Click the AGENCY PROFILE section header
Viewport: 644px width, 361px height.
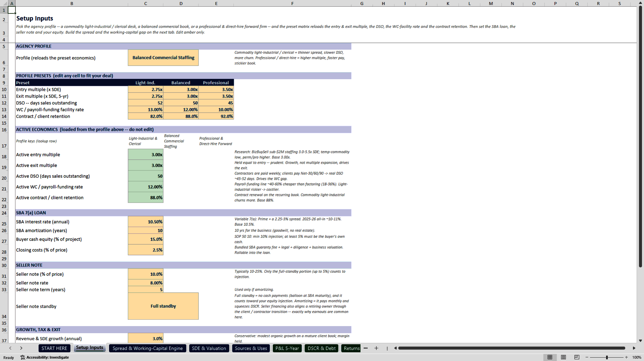click(183, 46)
